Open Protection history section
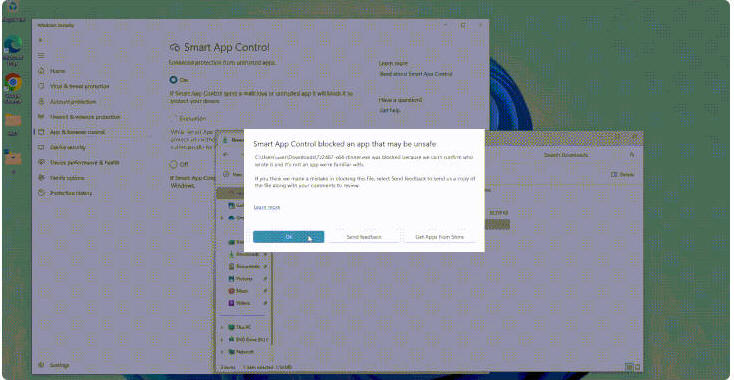 [65, 193]
